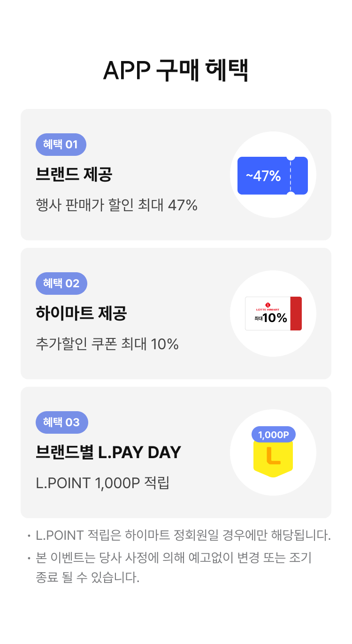Click the orange L letter on badge
Image resolution: width=352 pixels, height=644 pixels.
tap(273, 456)
